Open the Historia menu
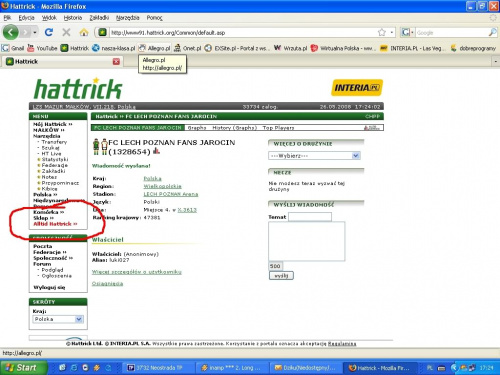Screen dimensions: 500x375 coord(73,18)
